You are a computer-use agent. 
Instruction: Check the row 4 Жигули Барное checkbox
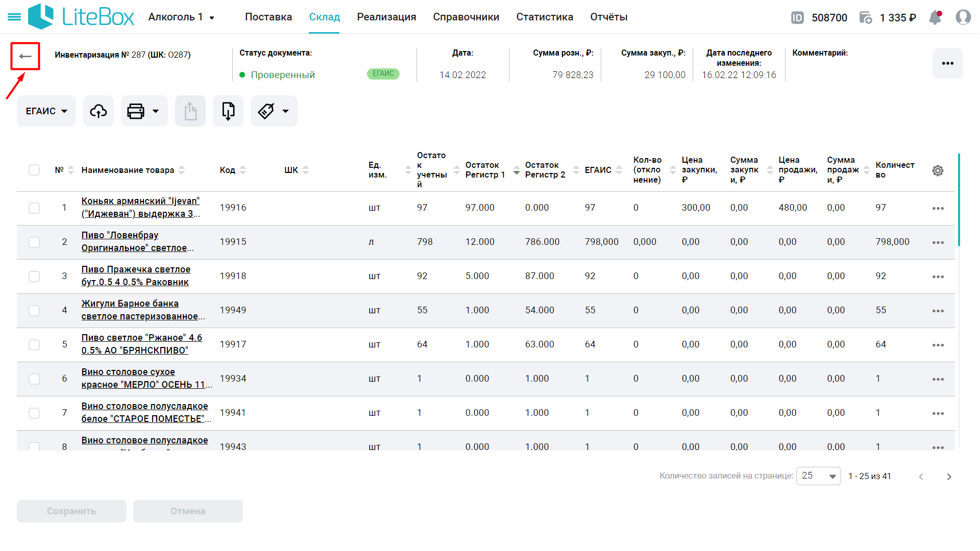tap(34, 311)
